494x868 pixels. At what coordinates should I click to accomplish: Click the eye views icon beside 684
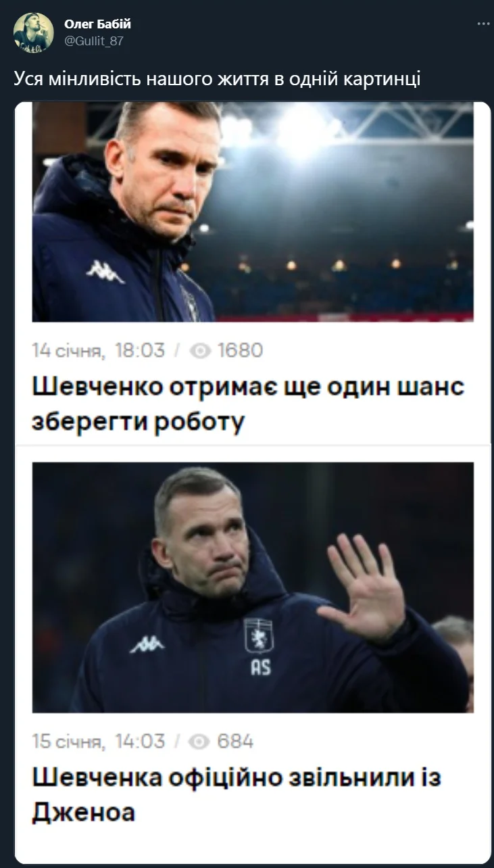[x=201, y=742]
